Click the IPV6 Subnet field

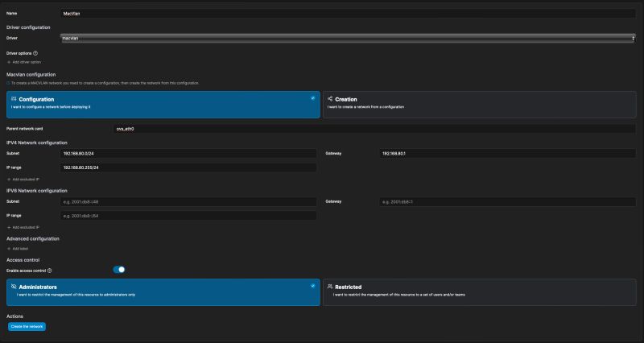188,201
